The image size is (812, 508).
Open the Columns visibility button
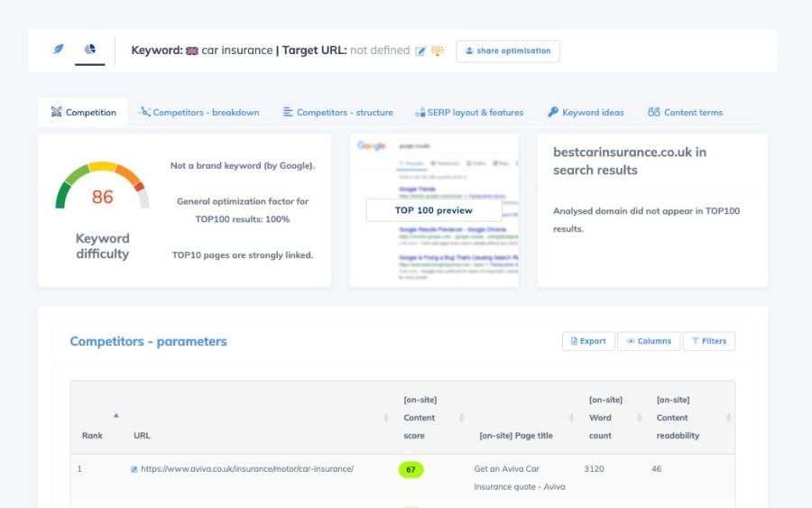(x=649, y=341)
